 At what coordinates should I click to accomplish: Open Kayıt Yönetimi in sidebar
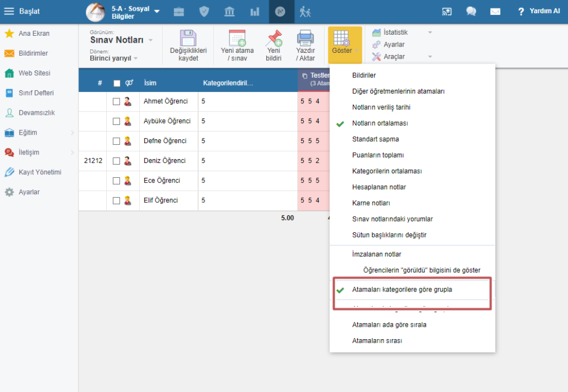[x=39, y=172]
